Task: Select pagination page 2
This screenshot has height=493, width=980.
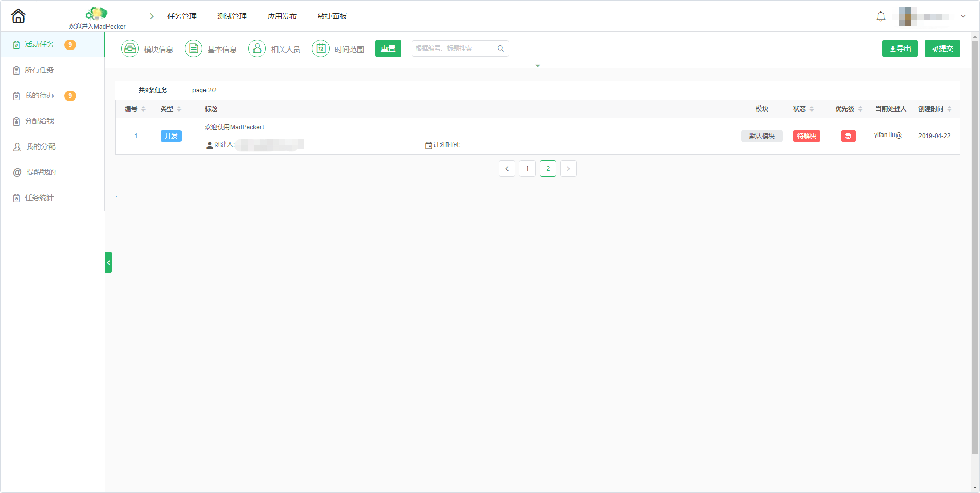Action: click(548, 168)
